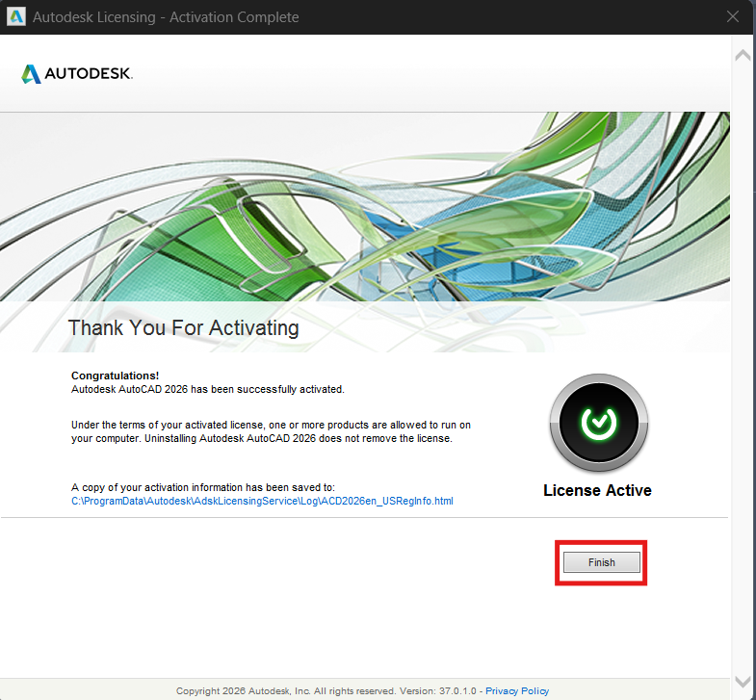Click 'Autodesk AutoCAD 2026 has been successfully activated' line
Screen dimensions: 756x700
pyautogui.click(x=208, y=389)
